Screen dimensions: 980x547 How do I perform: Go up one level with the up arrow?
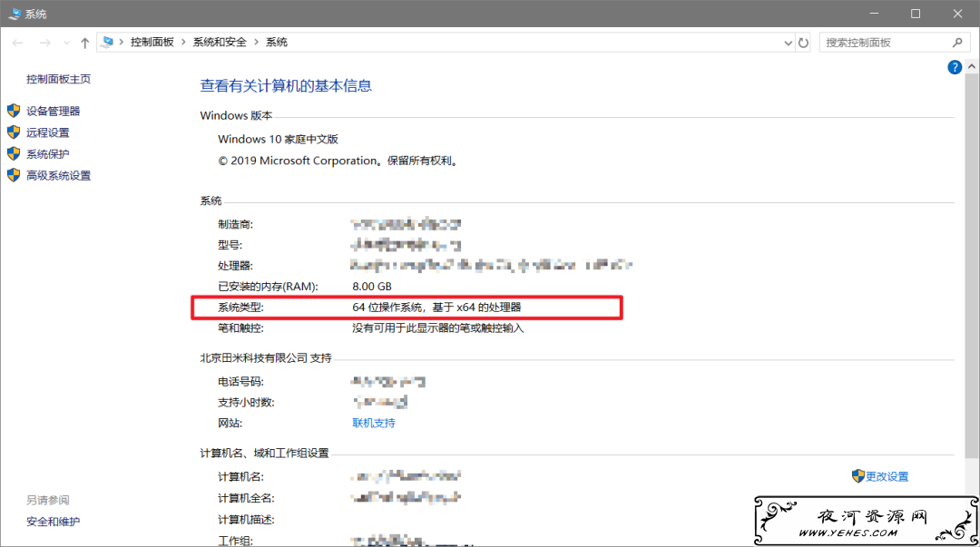coord(85,43)
